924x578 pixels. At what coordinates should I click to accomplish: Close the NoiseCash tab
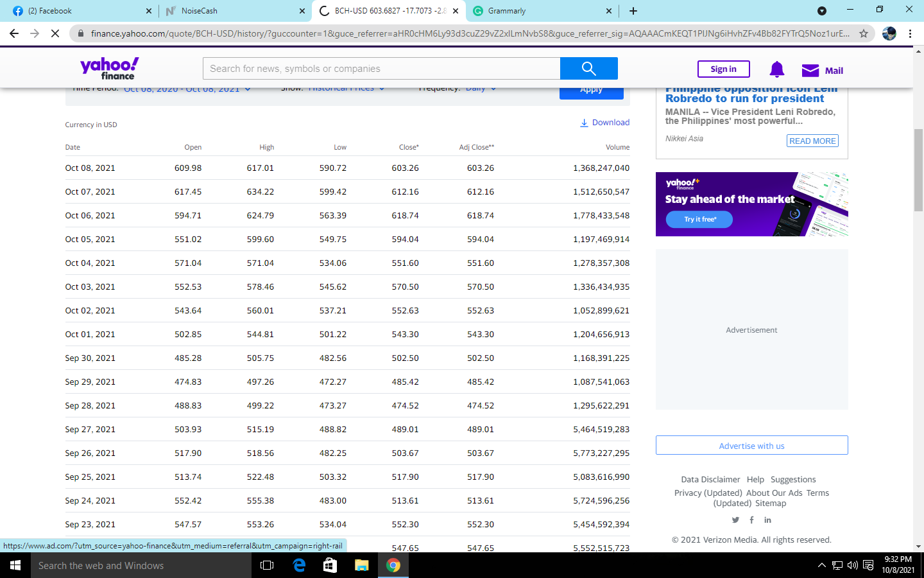[302, 11]
